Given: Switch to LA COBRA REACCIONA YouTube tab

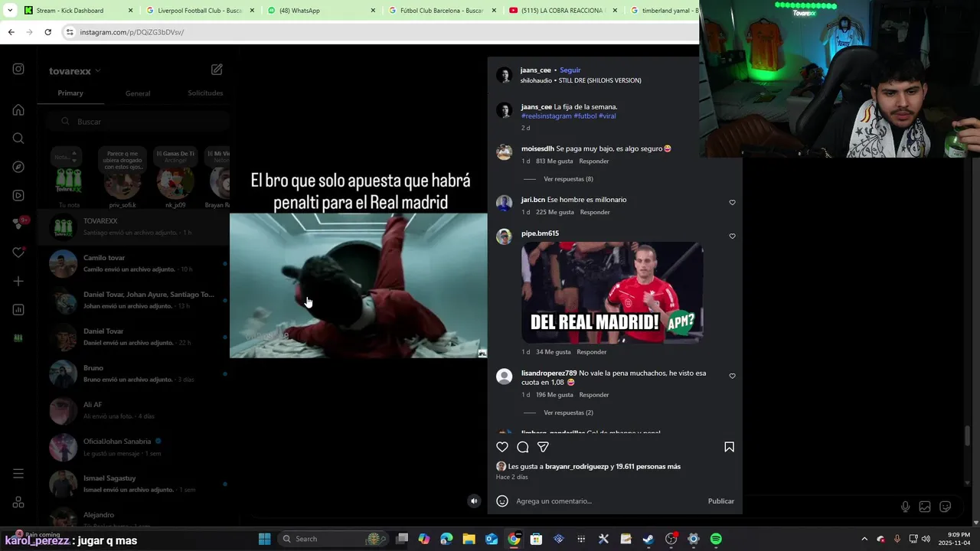Looking at the screenshot, I should [x=564, y=11].
